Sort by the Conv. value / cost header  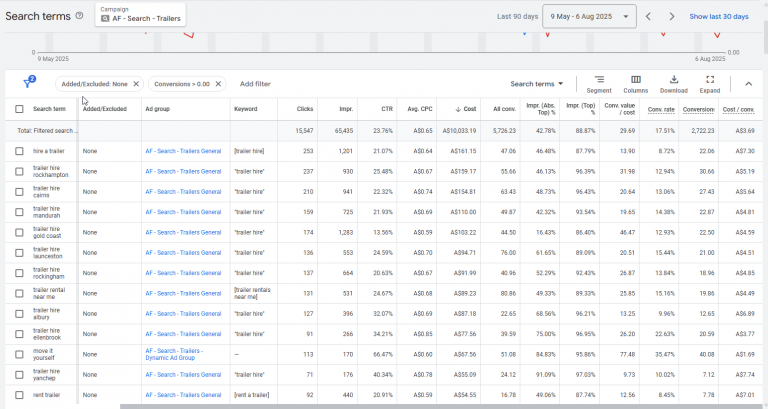click(620, 109)
